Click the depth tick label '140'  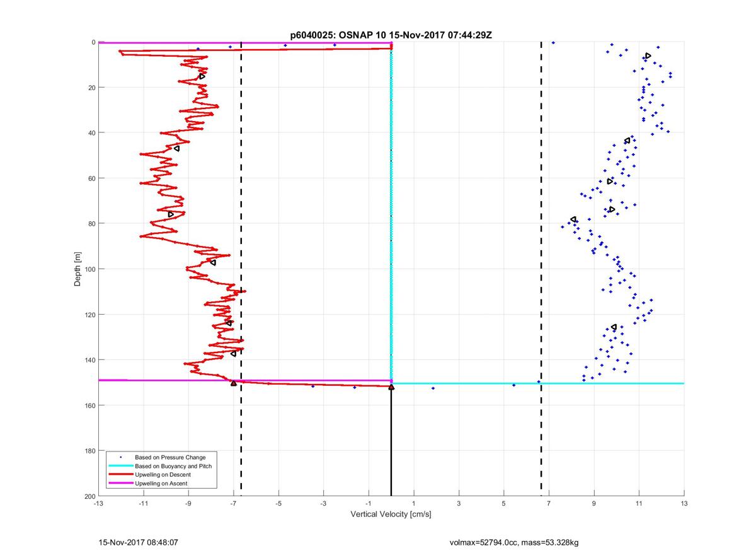click(90, 360)
